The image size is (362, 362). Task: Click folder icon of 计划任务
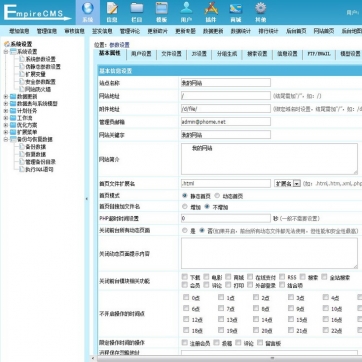[x=13, y=111]
